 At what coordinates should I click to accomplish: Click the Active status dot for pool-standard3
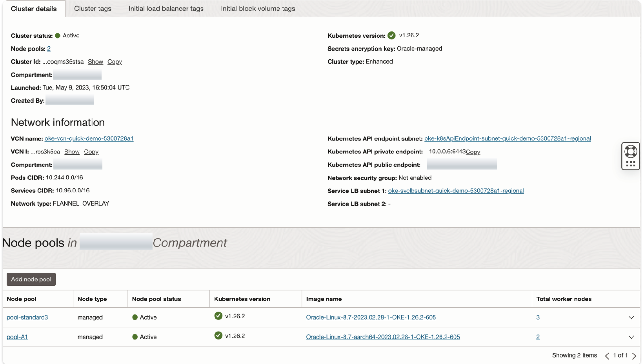135,317
